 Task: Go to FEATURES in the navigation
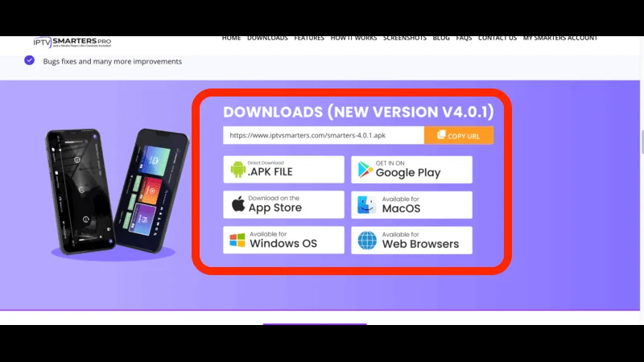point(309,39)
